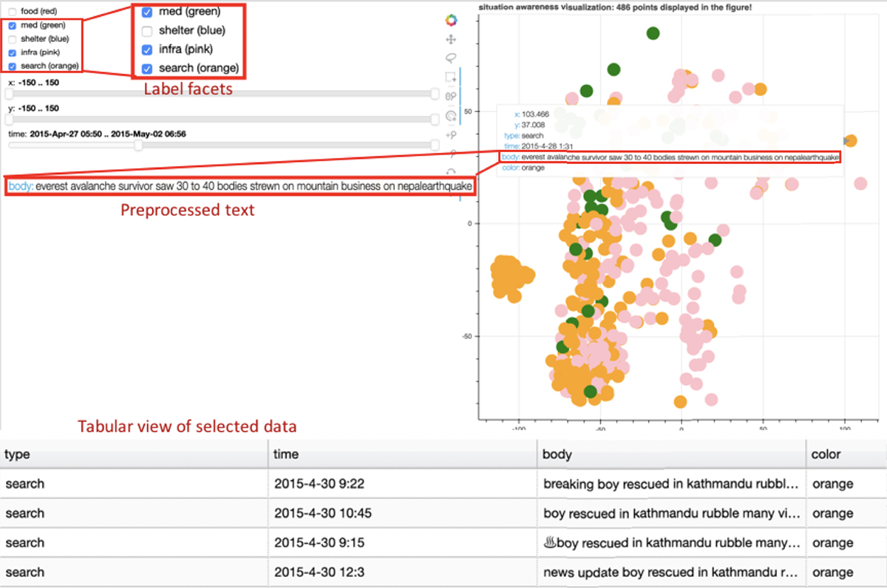Click the x range slider's right handle
This screenshot has height=588, width=887.
click(x=435, y=94)
